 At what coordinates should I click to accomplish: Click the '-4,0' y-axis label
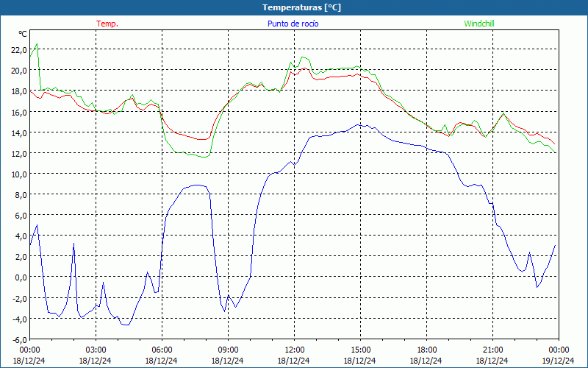click(x=20, y=319)
